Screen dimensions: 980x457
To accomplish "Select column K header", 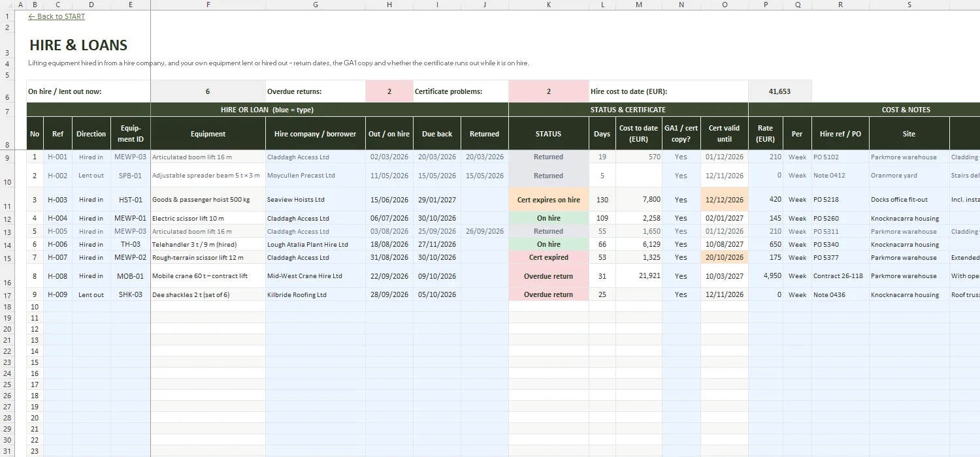I will point(549,5).
